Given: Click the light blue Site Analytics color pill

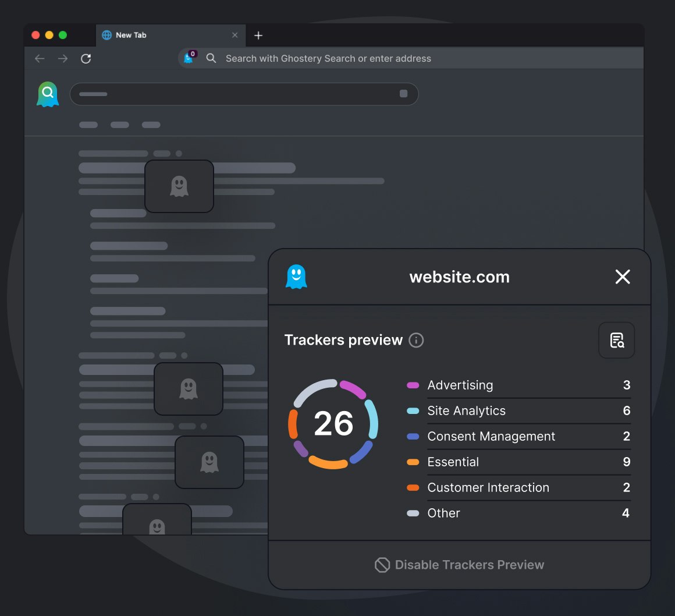Looking at the screenshot, I should [x=413, y=410].
